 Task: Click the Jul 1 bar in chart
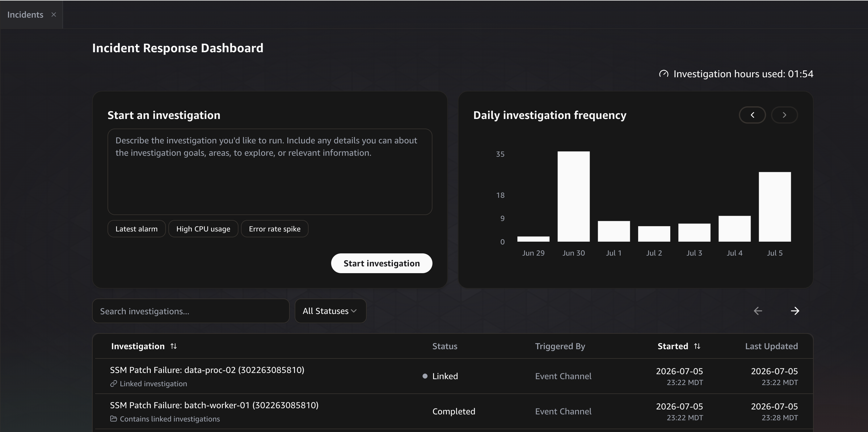coord(613,231)
